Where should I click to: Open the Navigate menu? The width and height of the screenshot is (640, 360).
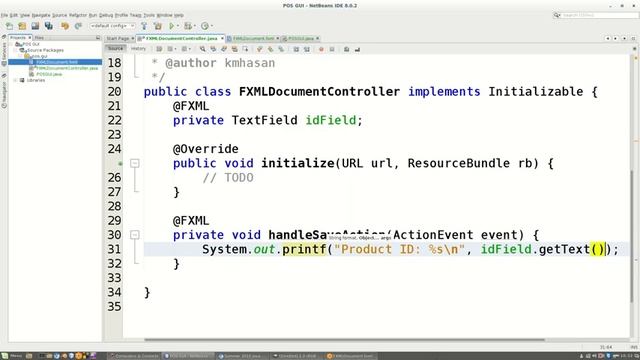pos(41,15)
